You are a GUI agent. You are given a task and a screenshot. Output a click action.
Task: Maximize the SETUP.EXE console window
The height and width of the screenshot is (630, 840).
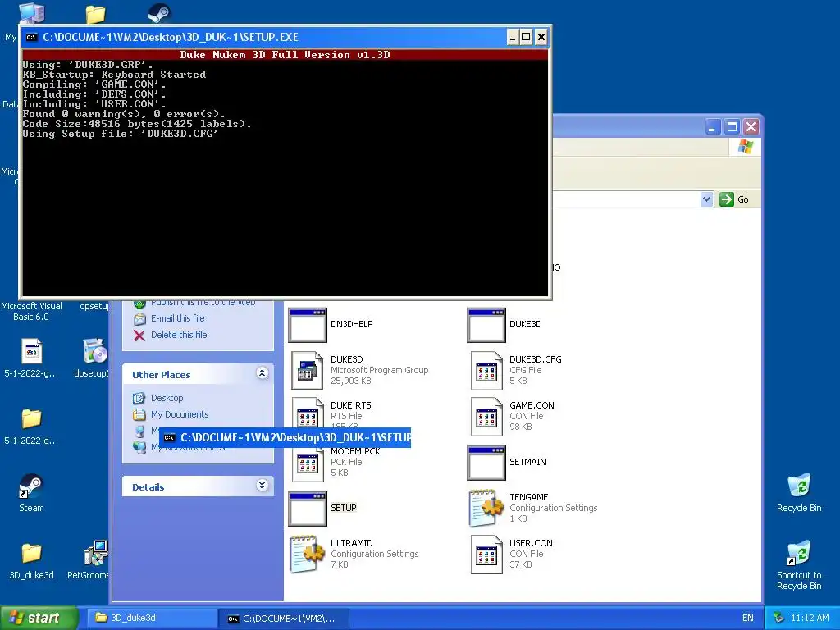point(526,37)
